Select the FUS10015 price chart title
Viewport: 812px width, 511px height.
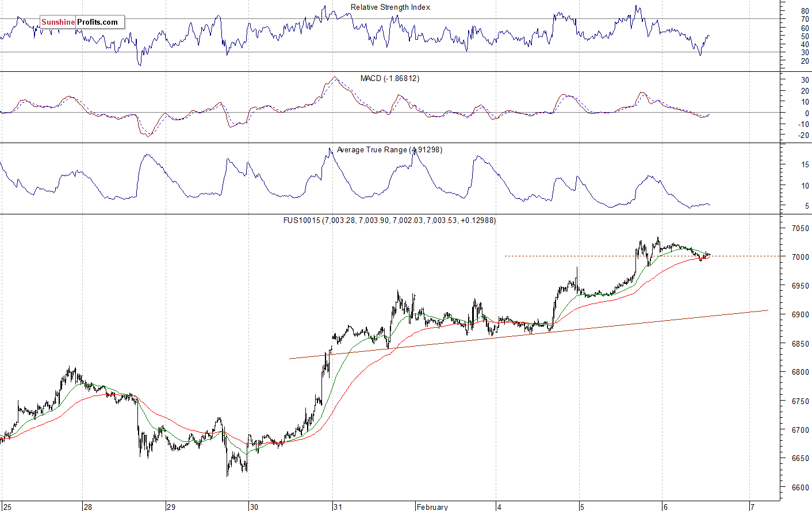coord(389,220)
